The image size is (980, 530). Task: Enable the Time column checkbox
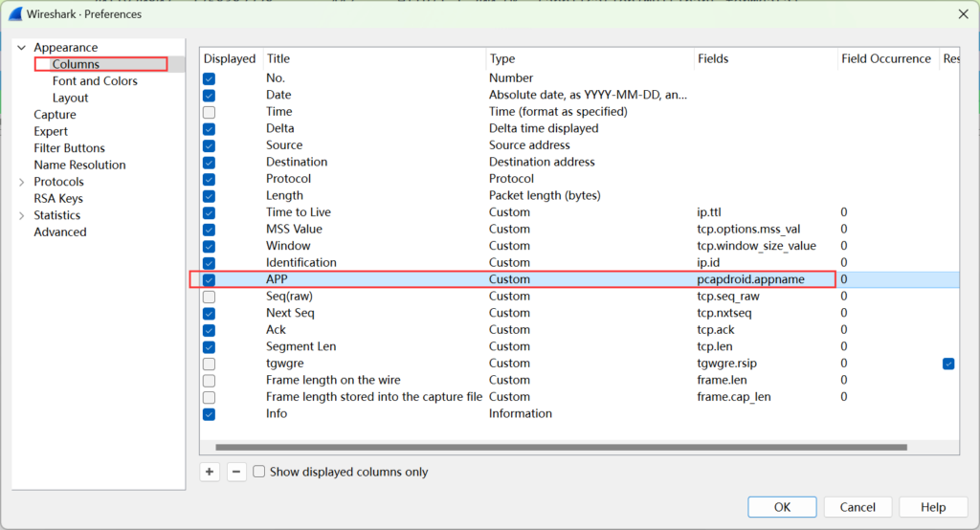point(210,112)
